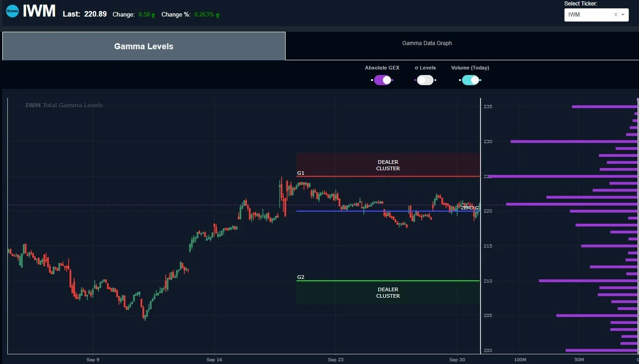Viewport: 639px width, 364px height.
Task: Click the Sep 9 date axis label
Action: pyautogui.click(x=93, y=359)
